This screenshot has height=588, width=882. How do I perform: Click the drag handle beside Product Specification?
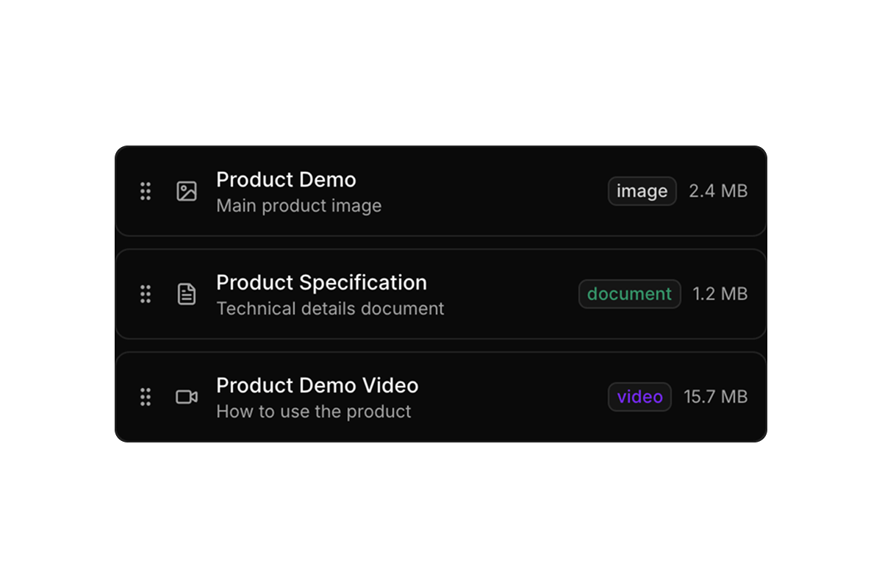click(x=146, y=294)
